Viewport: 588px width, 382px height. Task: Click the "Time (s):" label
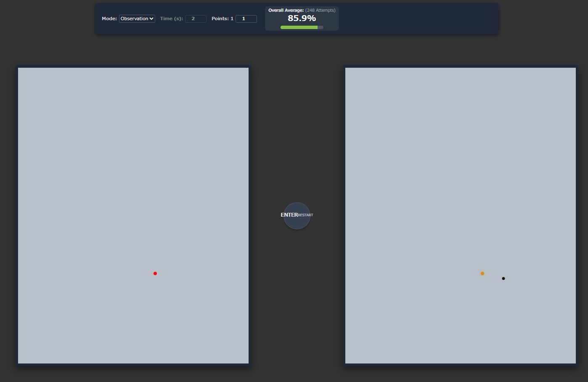pos(172,19)
